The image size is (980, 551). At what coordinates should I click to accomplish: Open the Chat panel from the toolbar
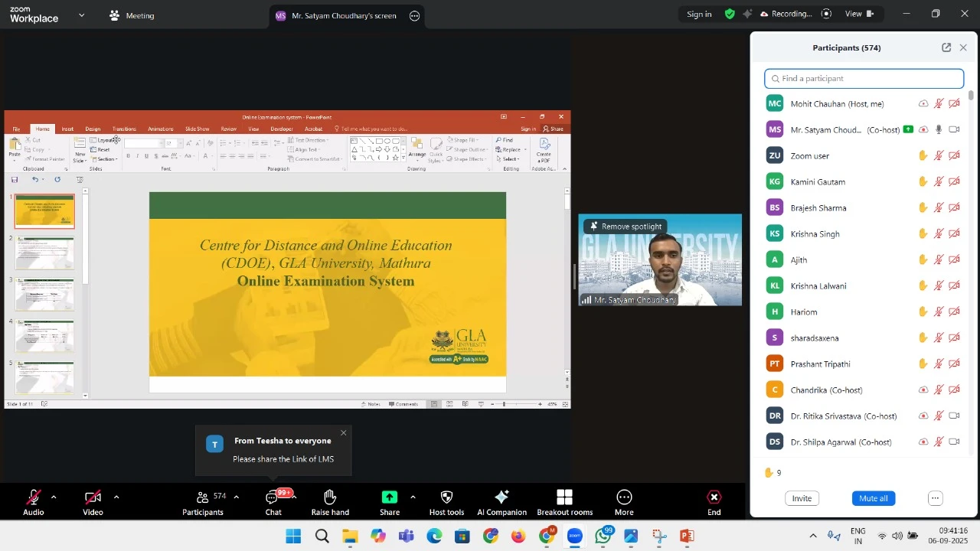(273, 502)
